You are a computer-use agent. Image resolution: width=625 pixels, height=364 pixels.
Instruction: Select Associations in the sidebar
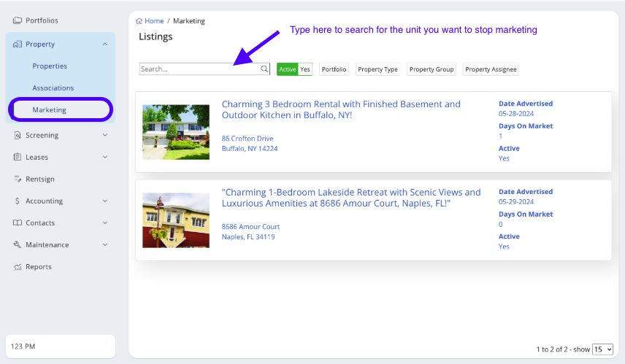coord(53,88)
